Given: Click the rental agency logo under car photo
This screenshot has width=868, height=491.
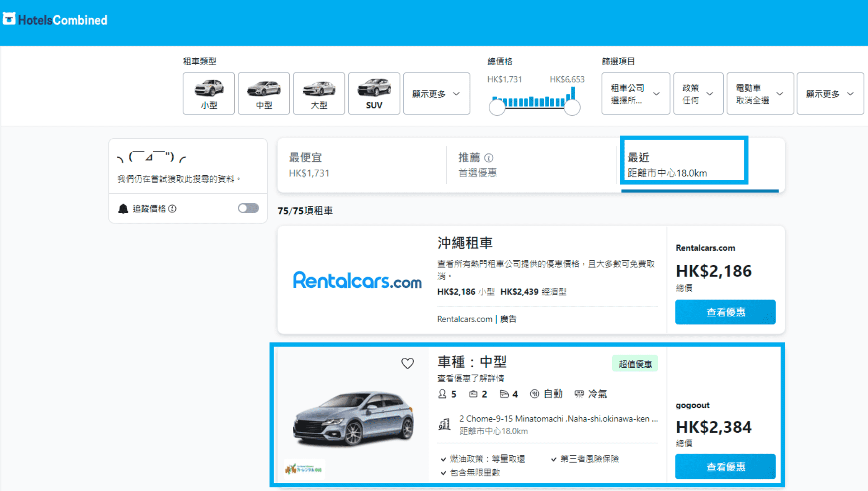Looking at the screenshot, I should [x=304, y=469].
